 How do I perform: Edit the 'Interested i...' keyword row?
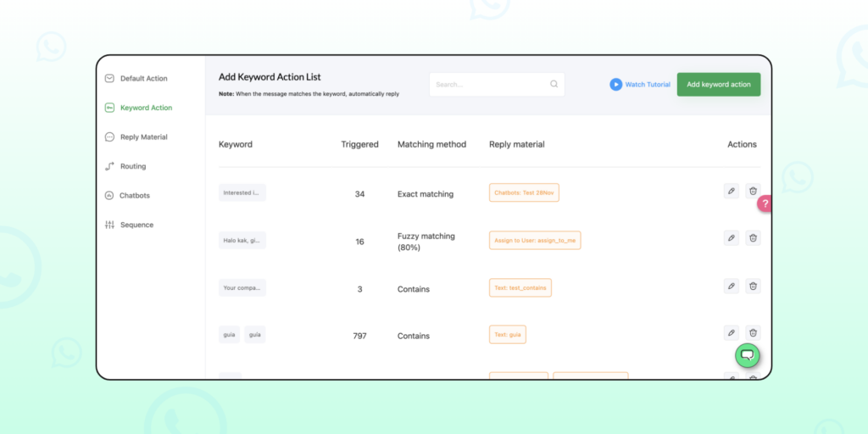pos(732,191)
